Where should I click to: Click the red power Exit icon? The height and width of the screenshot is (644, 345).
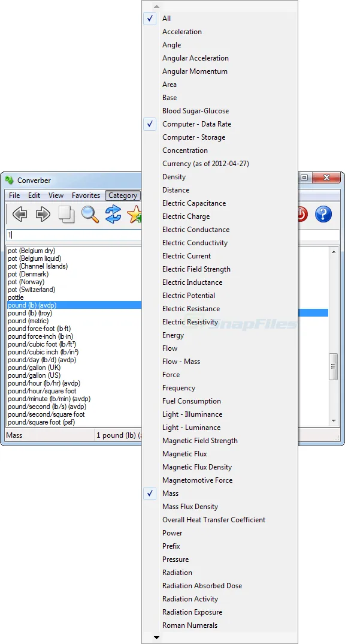click(302, 215)
